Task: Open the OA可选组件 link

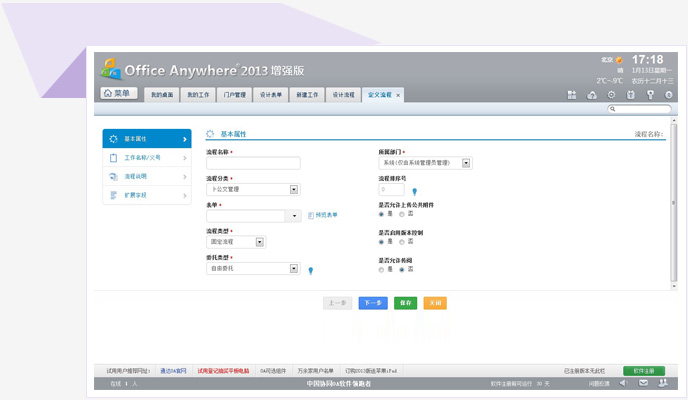Action: point(273,371)
